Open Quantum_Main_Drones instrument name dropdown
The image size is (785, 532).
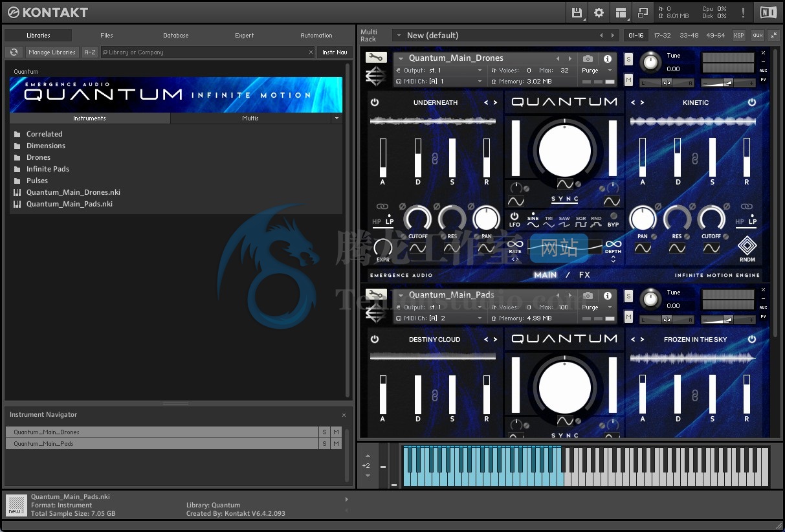point(401,58)
